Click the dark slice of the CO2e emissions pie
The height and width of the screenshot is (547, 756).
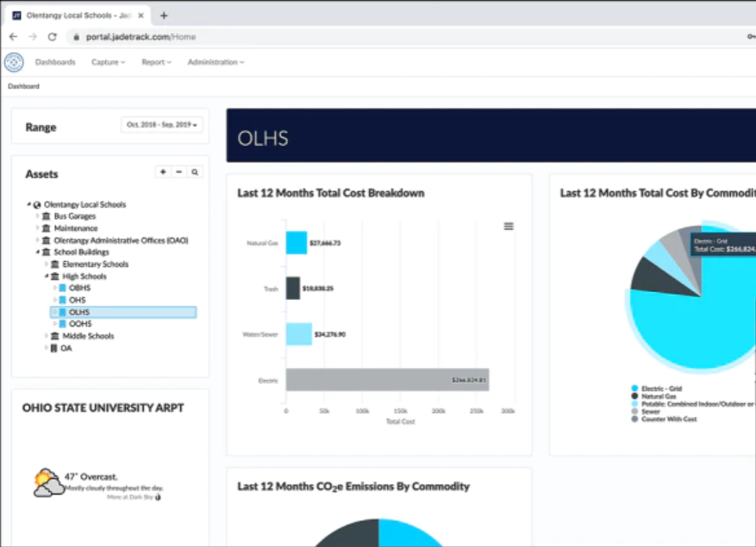click(354, 535)
